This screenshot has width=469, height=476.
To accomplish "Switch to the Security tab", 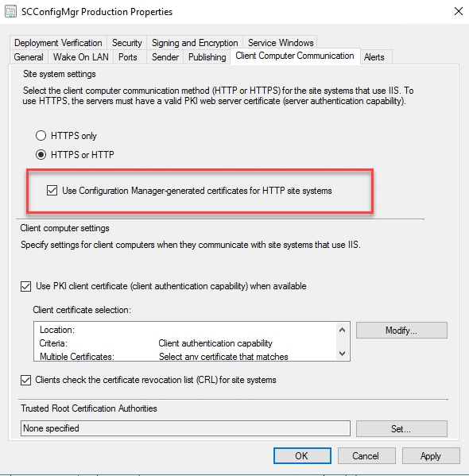I will tap(127, 43).
